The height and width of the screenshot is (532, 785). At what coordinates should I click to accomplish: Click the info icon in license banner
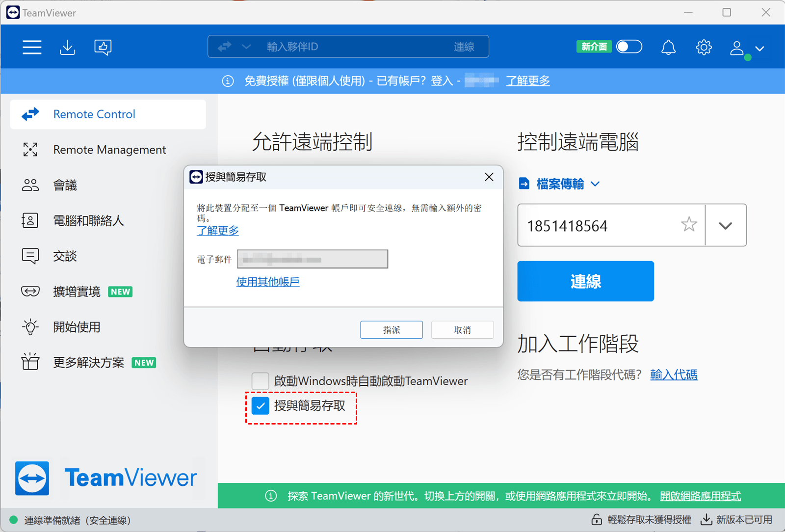(228, 81)
